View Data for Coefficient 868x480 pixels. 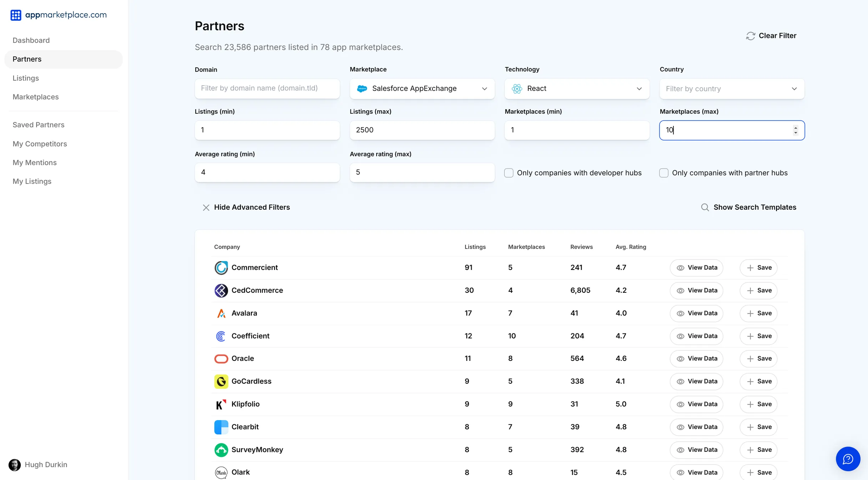point(696,336)
